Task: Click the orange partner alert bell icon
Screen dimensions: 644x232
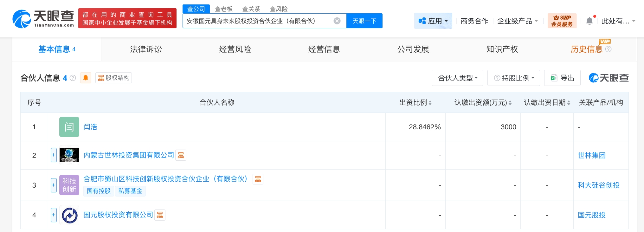Action: click(86, 78)
